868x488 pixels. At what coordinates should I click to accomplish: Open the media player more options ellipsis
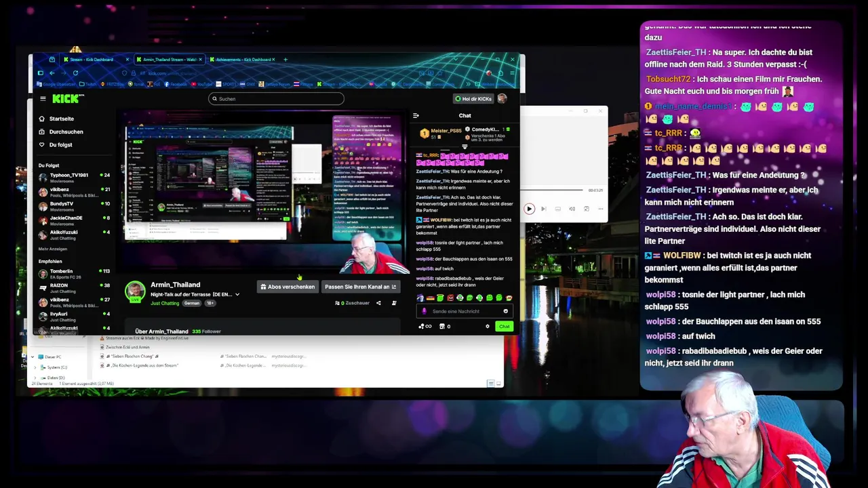point(600,209)
